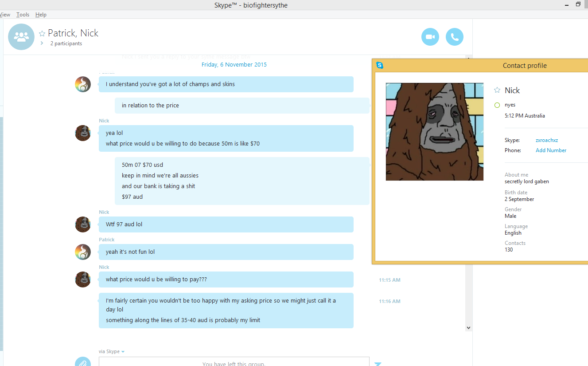Click the "11:15 AM" timestamp
The height and width of the screenshot is (366, 588).
point(389,280)
